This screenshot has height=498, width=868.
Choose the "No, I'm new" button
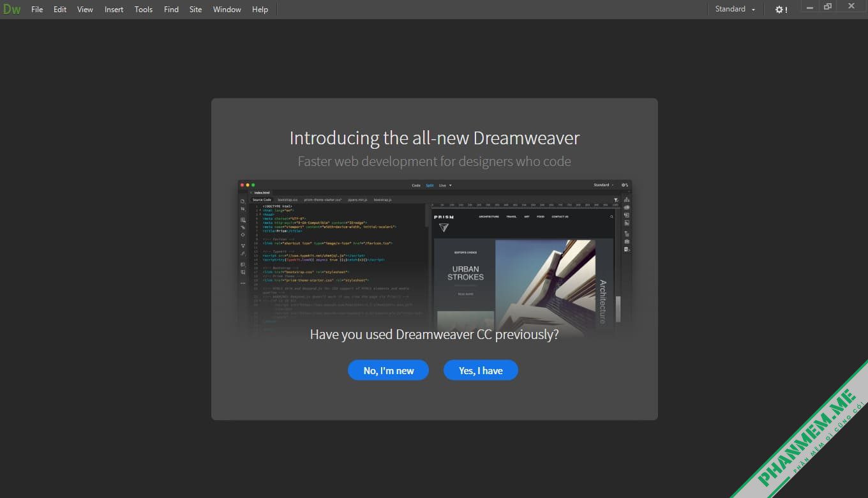click(x=388, y=370)
